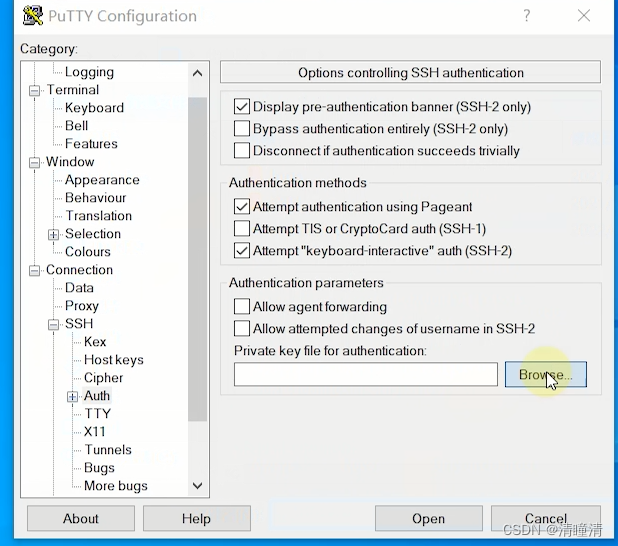Open the Keyboard settings category
The image size is (618, 546).
click(x=95, y=108)
